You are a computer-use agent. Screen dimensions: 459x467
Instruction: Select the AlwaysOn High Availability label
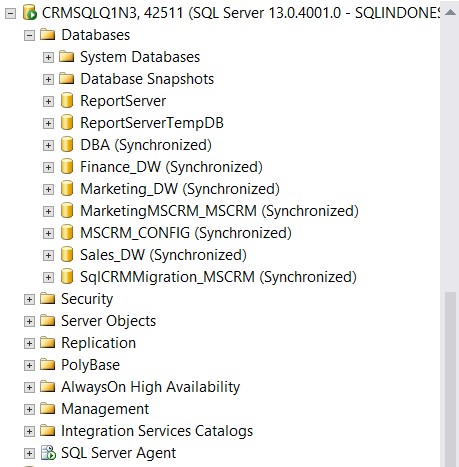(x=151, y=387)
